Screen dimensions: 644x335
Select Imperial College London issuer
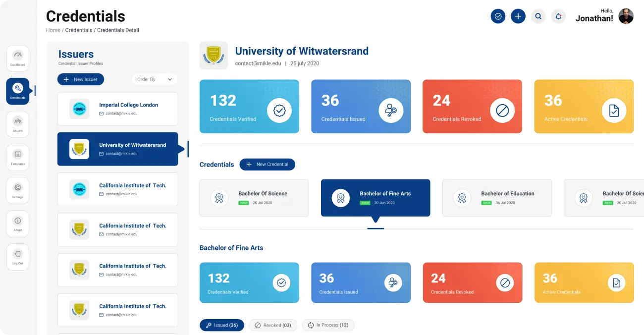tap(117, 109)
